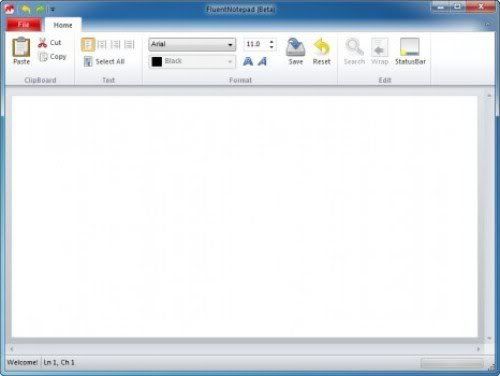The height and width of the screenshot is (376, 500).
Task: Click the Save format icon
Action: 296,51
